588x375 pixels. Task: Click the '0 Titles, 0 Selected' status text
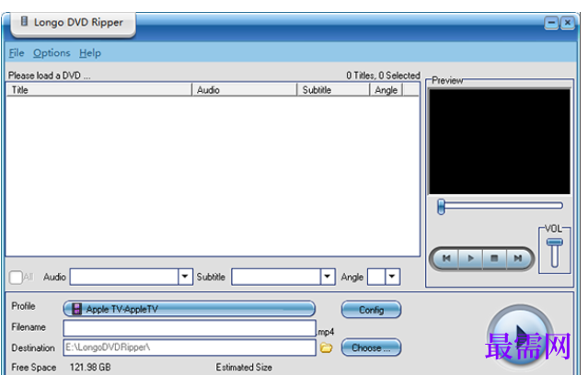tap(383, 75)
